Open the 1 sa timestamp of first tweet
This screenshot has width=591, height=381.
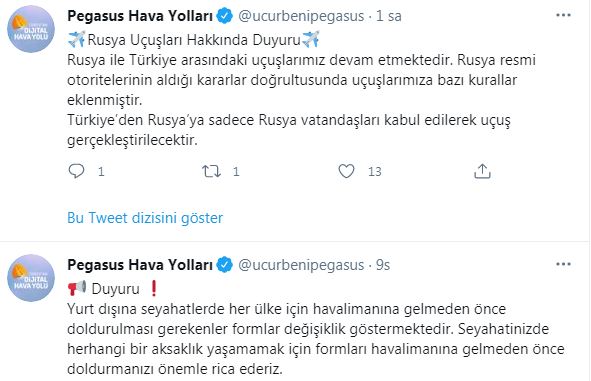[389, 16]
